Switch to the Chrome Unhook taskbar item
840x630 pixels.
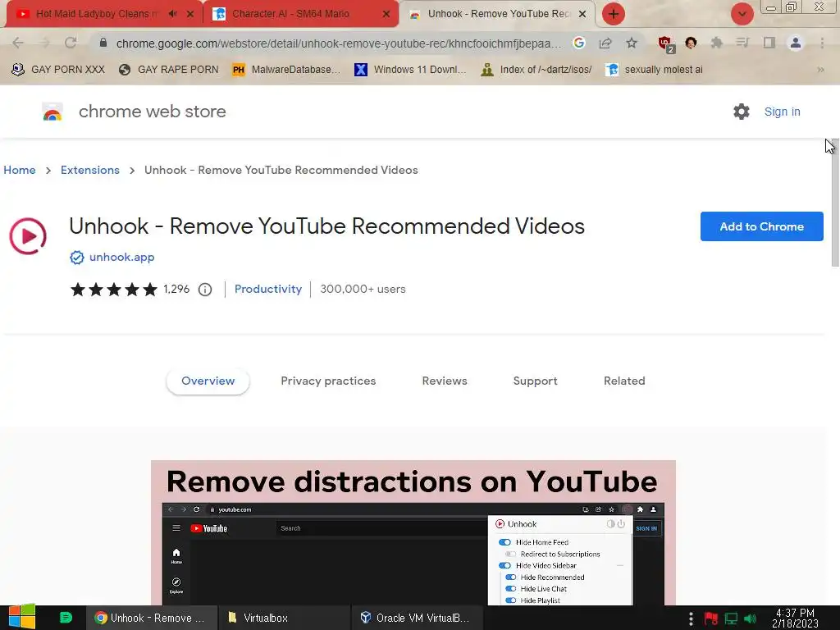[x=152, y=618]
